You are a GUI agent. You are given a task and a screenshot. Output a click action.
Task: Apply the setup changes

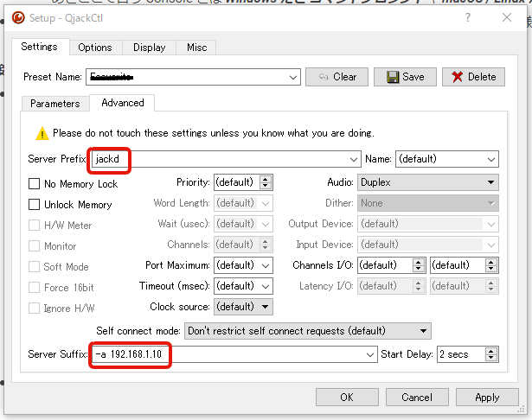click(487, 397)
